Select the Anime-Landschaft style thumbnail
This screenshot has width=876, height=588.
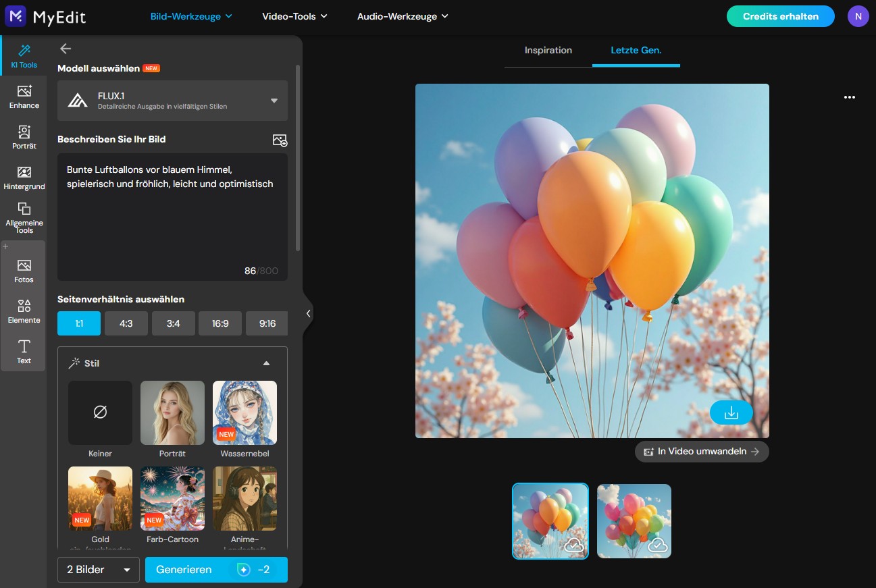(x=244, y=498)
